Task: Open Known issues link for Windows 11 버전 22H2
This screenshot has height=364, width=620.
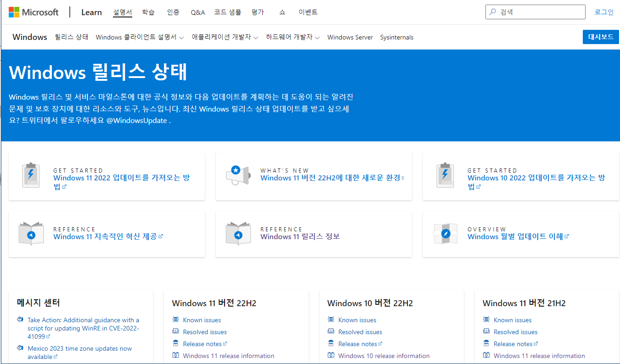Action: tap(202, 320)
